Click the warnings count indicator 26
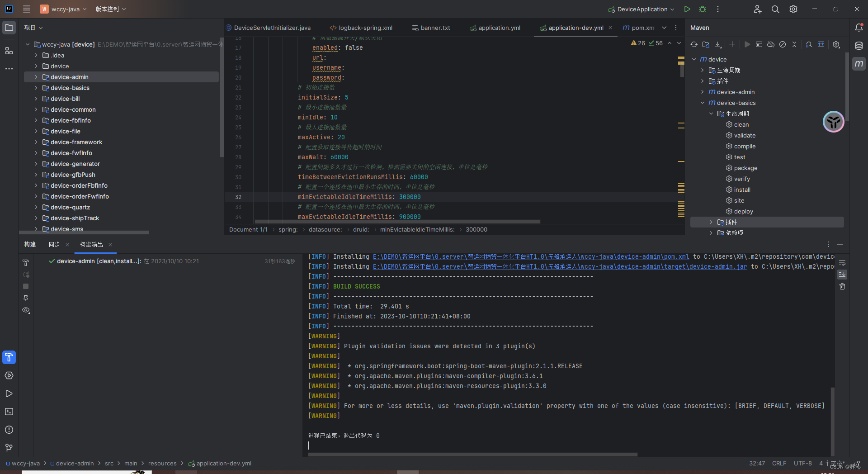 638,43
